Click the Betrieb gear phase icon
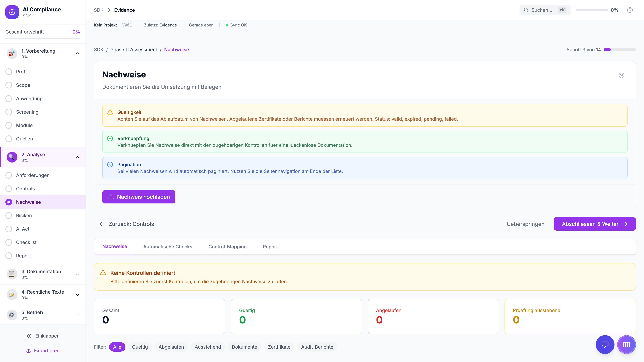 click(12, 315)
